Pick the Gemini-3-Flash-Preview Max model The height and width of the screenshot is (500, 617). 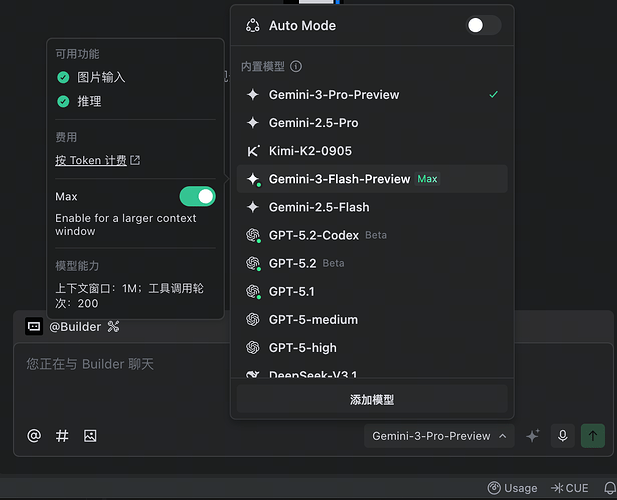pos(339,179)
